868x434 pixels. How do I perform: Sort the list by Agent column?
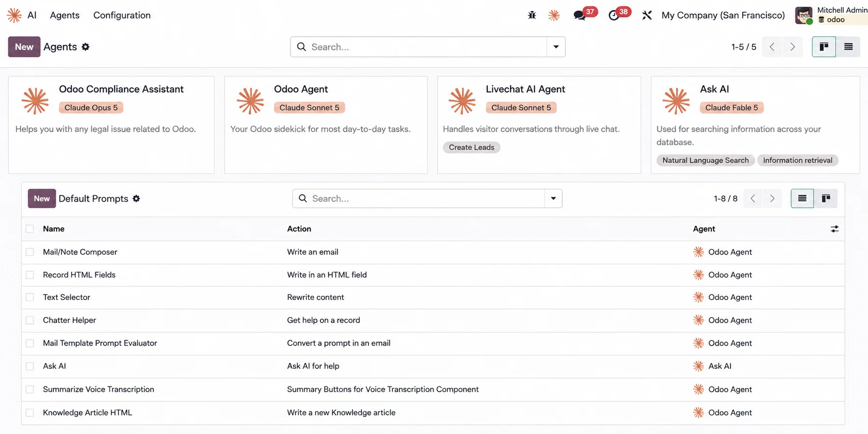704,229
